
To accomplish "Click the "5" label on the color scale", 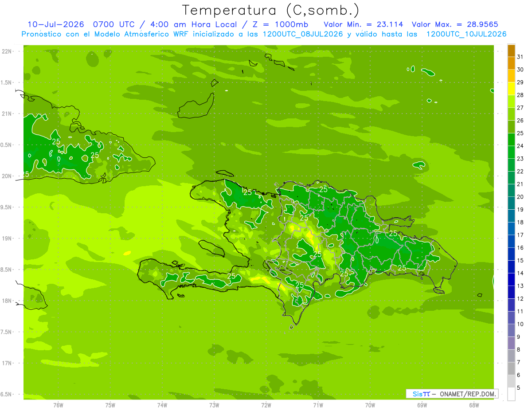I will click(x=519, y=388).
